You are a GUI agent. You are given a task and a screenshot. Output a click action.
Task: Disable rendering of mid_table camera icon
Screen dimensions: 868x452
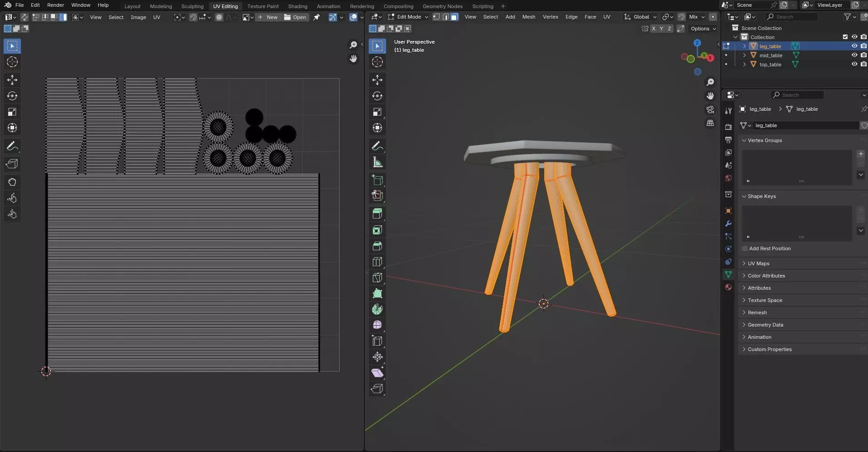863,55
